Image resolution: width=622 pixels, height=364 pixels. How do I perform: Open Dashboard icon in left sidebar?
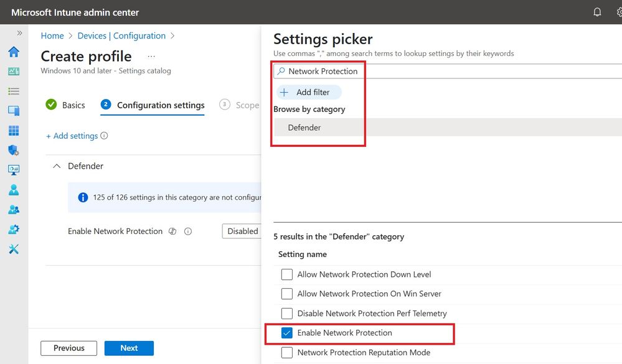(14, 72)
